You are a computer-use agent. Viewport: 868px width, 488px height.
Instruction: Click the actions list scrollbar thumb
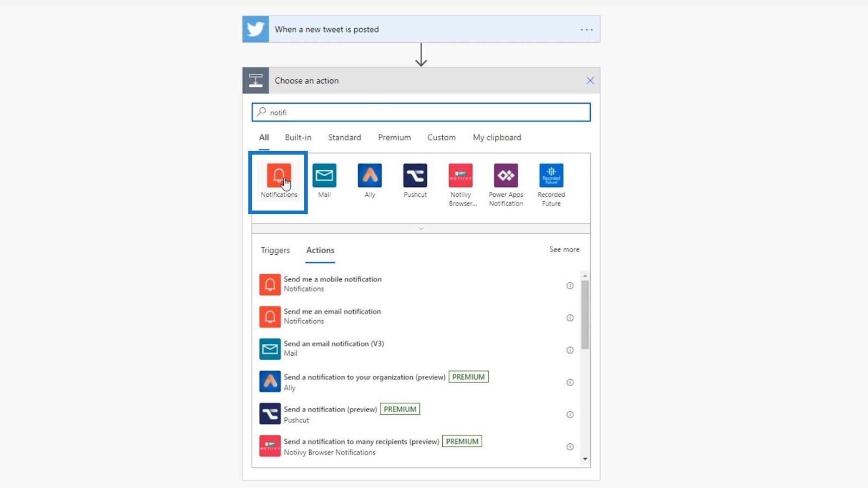585,314
